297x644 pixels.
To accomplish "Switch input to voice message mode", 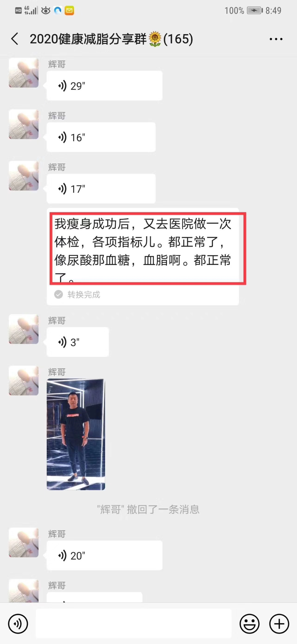I will pyautogui.click(x=18, y=624).
